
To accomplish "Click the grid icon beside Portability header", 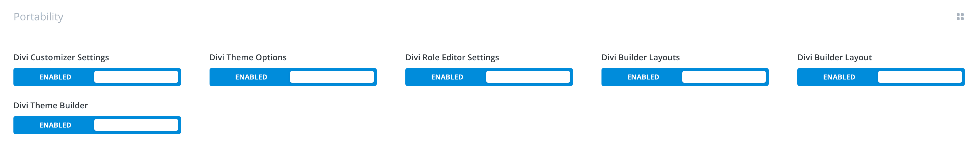I will (960, 17).
